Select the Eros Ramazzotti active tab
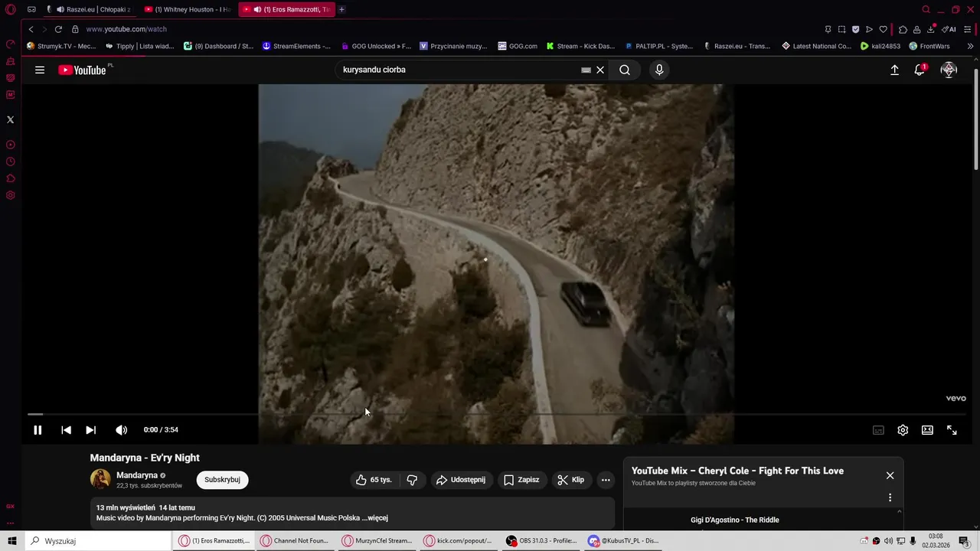Viewport: 980px width, 551px height. pos(286,9)
